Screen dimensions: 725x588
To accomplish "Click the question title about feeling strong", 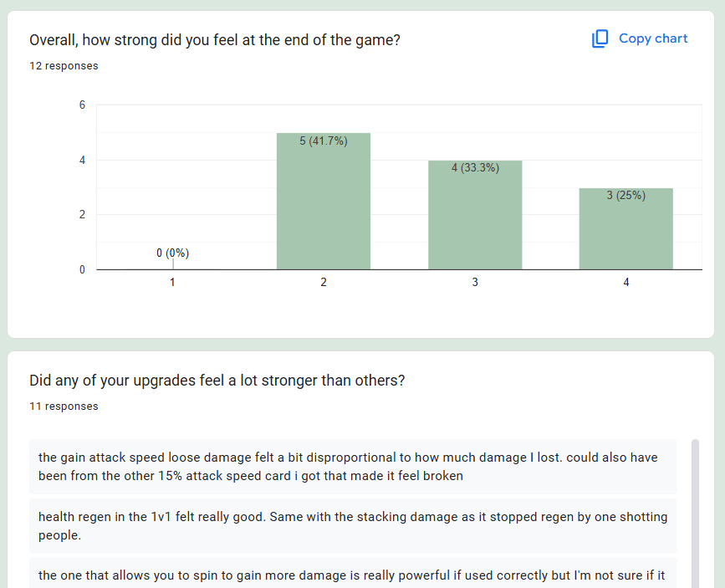I will [x=215, y=40].
